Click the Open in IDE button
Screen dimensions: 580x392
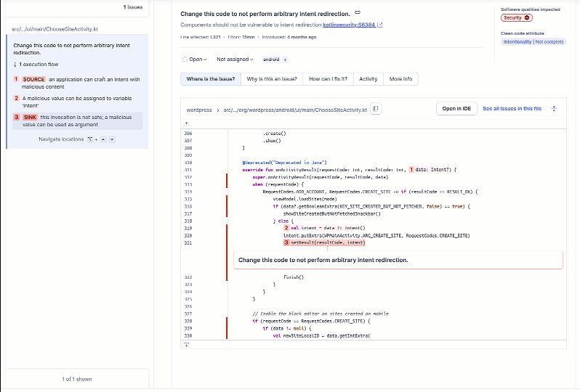[x=456, y=109]
